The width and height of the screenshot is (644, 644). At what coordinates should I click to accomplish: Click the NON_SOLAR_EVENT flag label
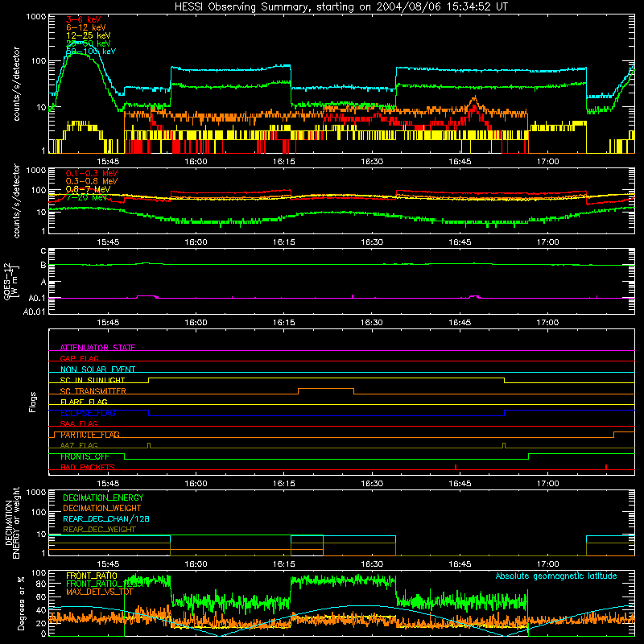click(x=97, y=369)
